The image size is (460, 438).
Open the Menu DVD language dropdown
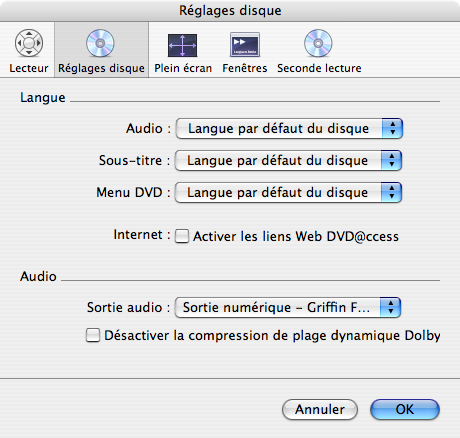[x=288, y=192]
